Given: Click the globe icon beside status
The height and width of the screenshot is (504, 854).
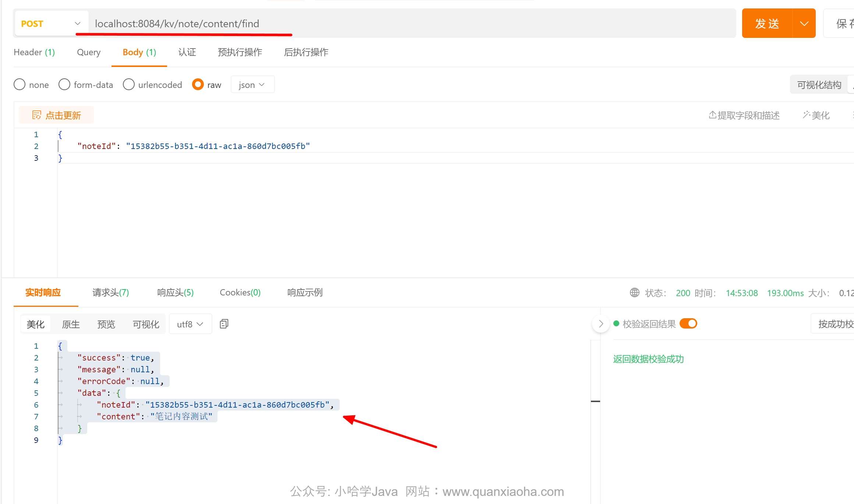Looking at the screenshot, I should coord(634,293).
